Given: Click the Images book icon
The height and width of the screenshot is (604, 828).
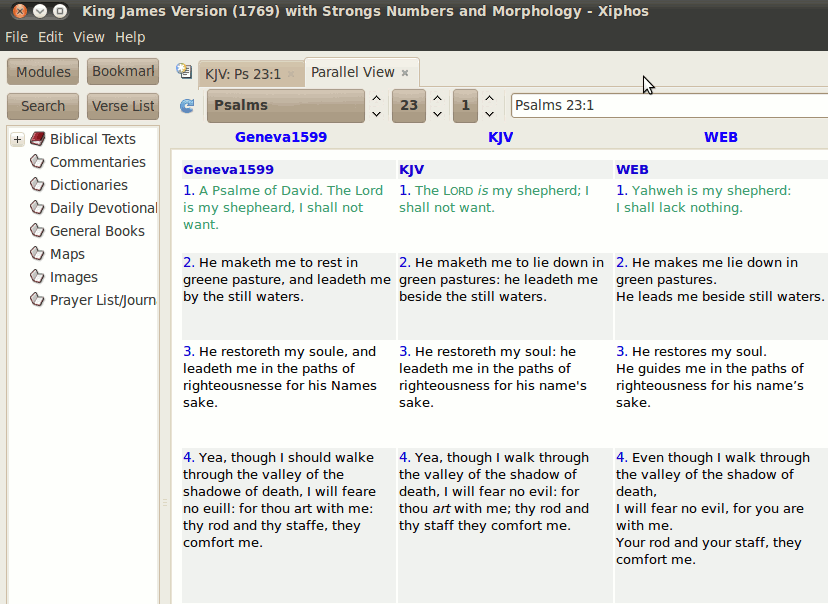Looking at the screenshot, I should point(37,276).
